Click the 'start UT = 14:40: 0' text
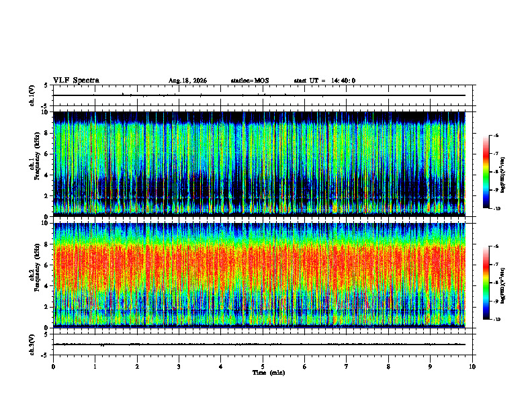The height and width of the screenshot is (411, 532). pyautogui.click(x=324, y=81)
